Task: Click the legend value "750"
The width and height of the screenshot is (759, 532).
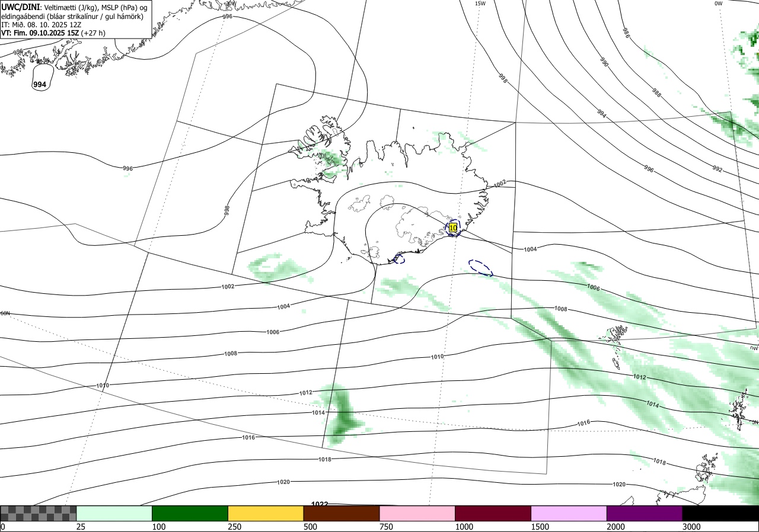Action: pyautogui.click(x=387, y=527)
